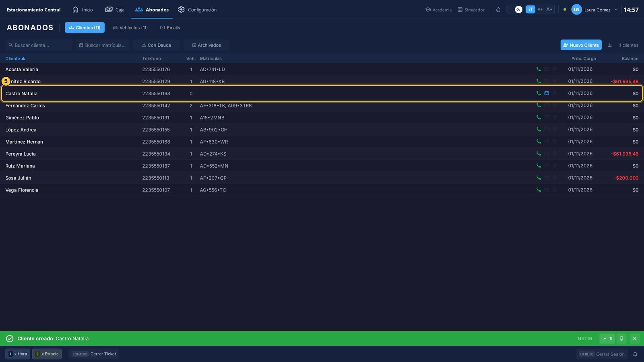
Task: Open Academia graduation cap link
Action: tap(438, 10)
